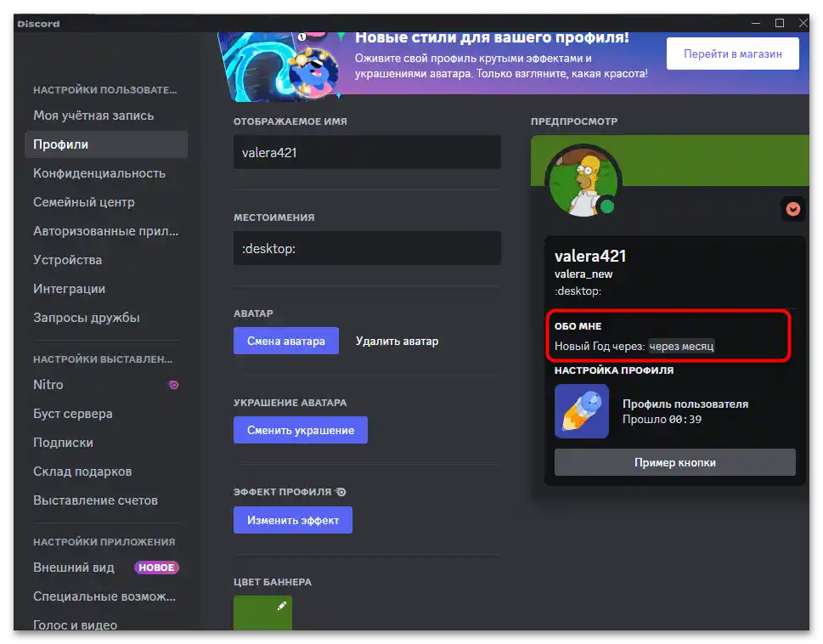Click the Пример кнопки button in preview
This screenshot has height=644, width=823.
[x=675, y=462]
